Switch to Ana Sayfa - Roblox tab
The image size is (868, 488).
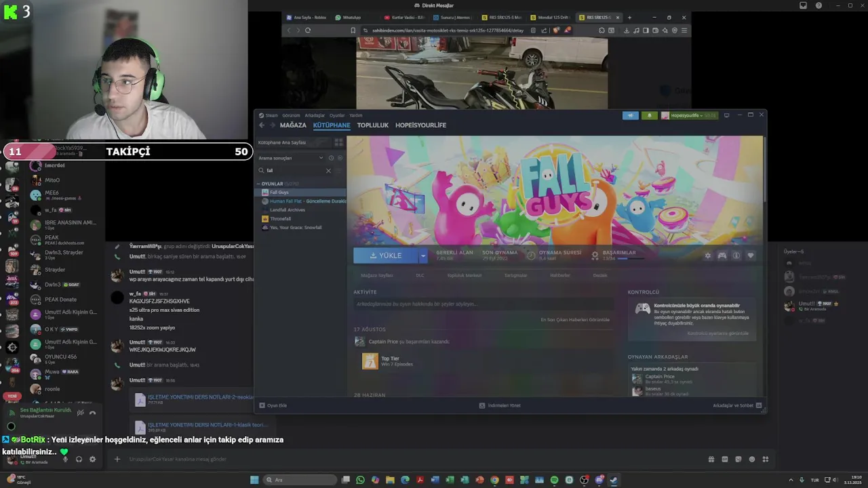306,18
